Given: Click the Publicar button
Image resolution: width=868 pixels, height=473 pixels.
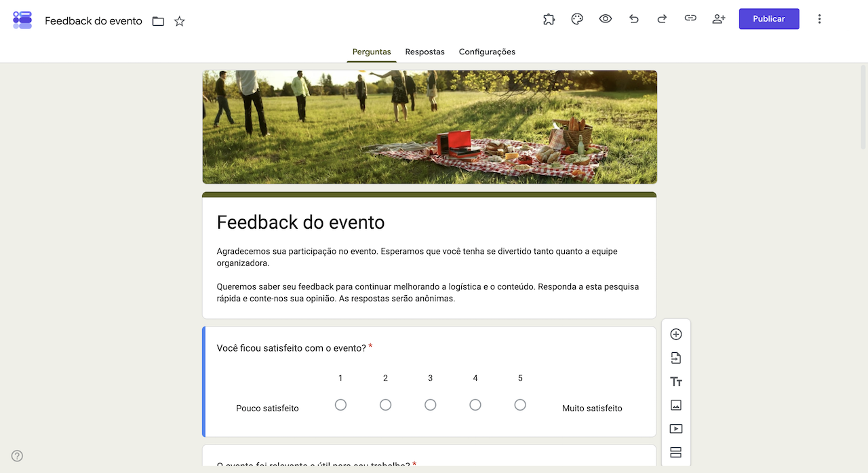Looking at the screenshot, I should point(769,19).
